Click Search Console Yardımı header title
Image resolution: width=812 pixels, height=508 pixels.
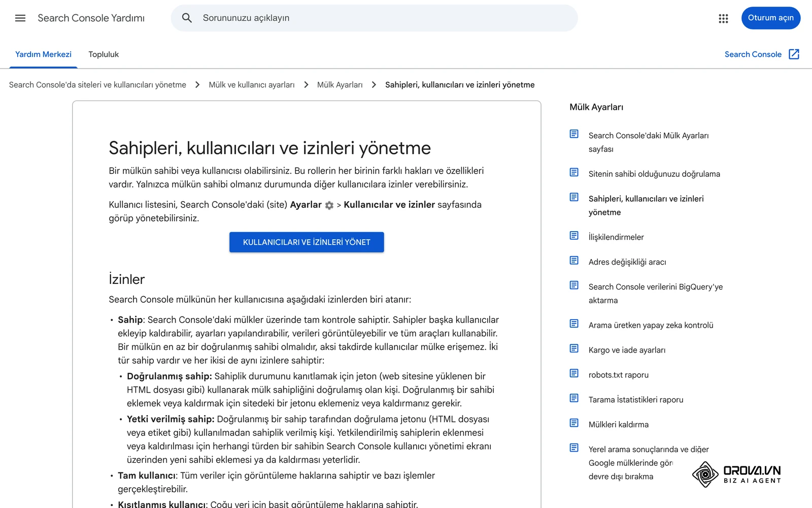point(91,18)
